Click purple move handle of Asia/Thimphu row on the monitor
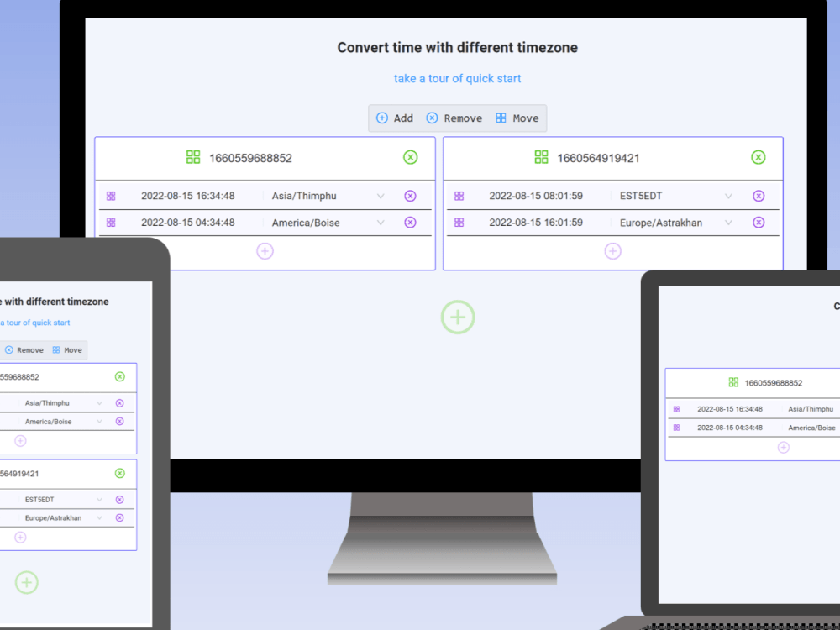The image size is (840, 630). (111, 196)
